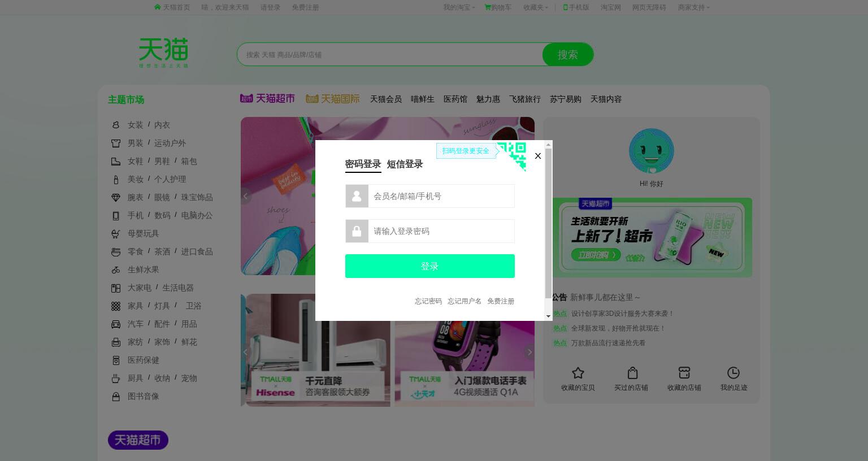This screenshot has width=868, height=461.
Task: Open 买过的店铺 shopping bag icon
Action: pyautogui.click(x=632, y=373)
